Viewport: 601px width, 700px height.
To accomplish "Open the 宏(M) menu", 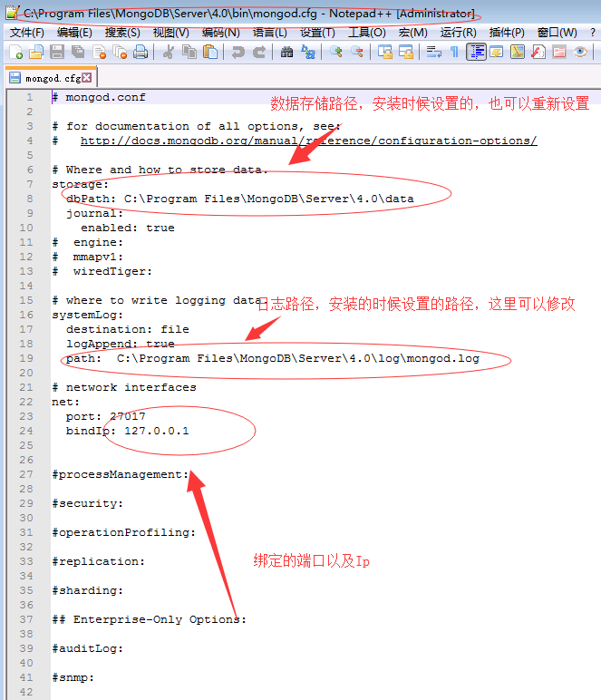I will click(x=412, y=33).
